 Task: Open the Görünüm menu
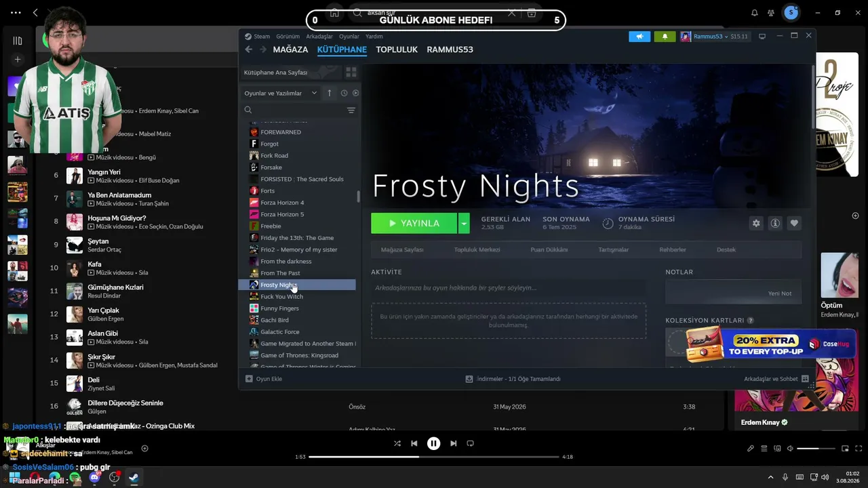[288, 37]
